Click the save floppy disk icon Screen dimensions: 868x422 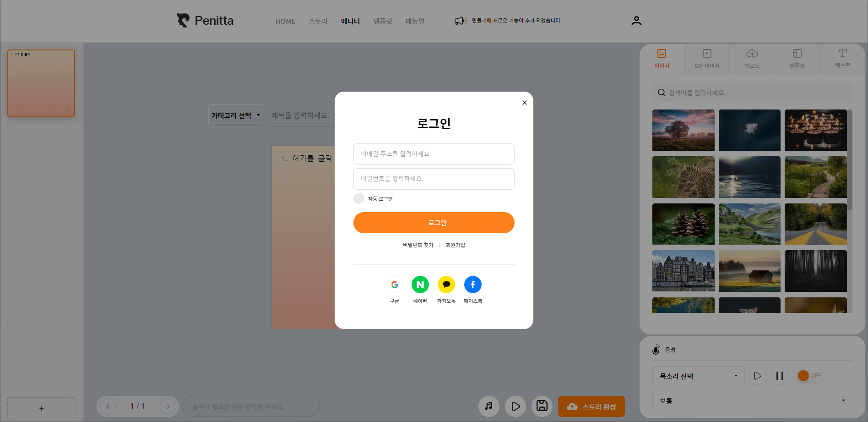coord(542,406)
